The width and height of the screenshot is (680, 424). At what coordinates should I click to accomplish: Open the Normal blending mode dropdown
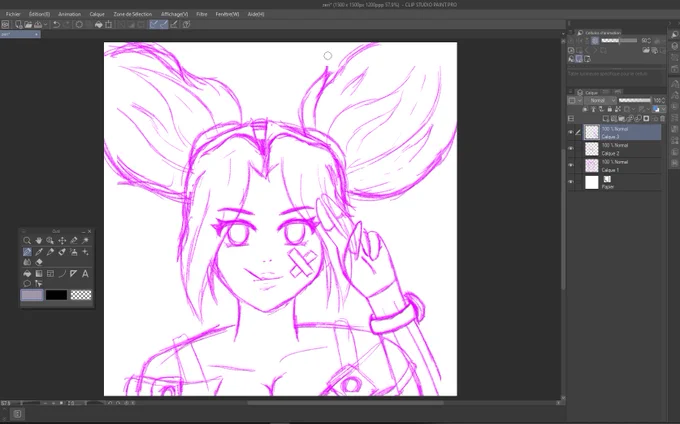(600, 100)
